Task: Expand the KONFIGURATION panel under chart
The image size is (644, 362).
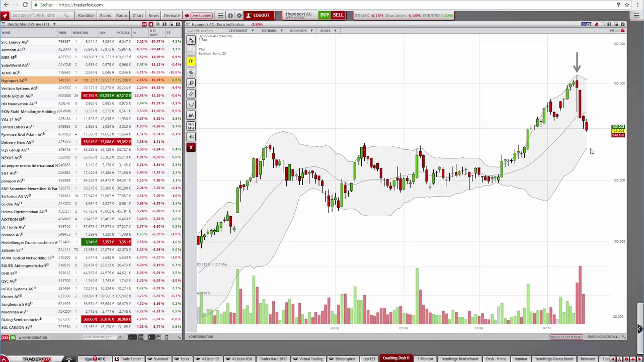Action: tap(201, 337)
